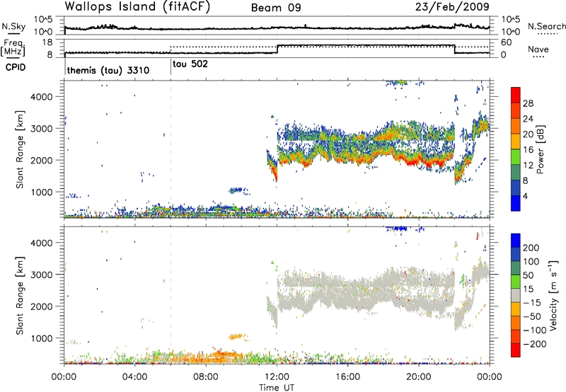
Task: Click the '-15' velocity colorbar tick value
Action: tap(532, 303)
